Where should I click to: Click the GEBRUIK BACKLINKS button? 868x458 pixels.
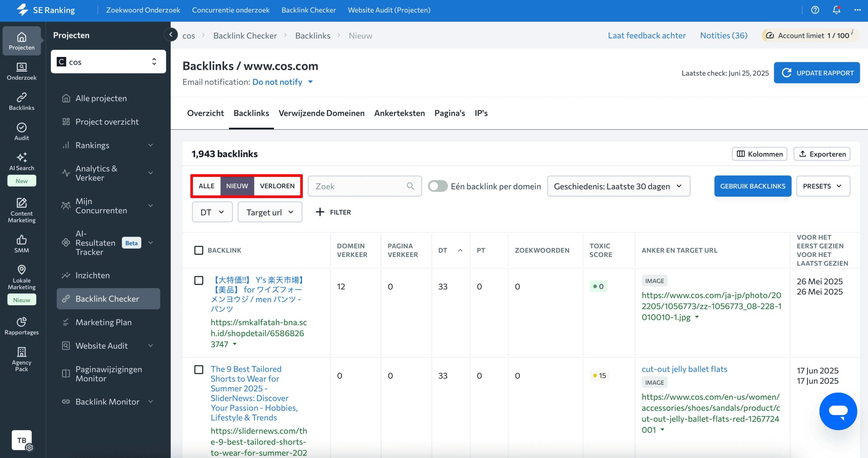(753, 186)
